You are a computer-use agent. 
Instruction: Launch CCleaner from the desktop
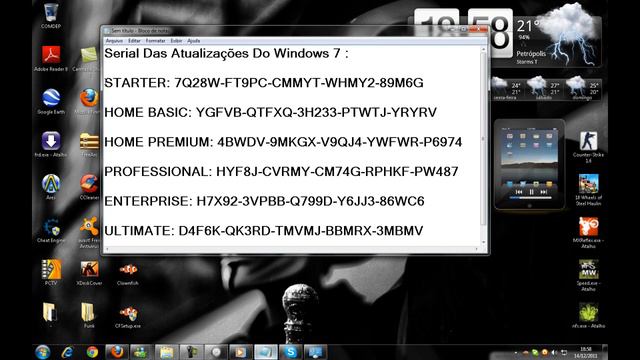pyautogui.click(x=89, y=187)
